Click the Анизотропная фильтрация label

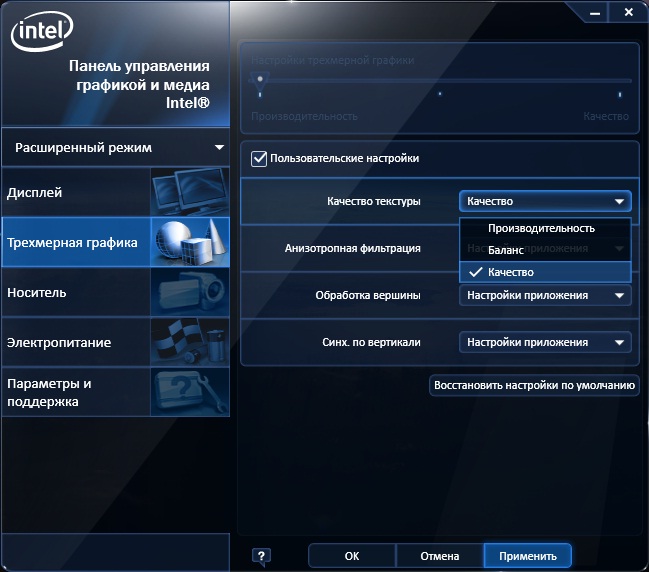click(x=353, y=248)
